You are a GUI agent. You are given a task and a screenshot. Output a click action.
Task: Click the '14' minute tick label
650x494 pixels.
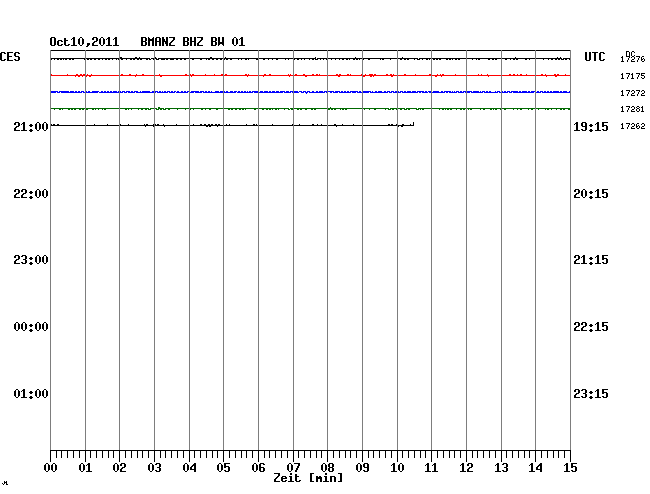click(x=536, y=468)
